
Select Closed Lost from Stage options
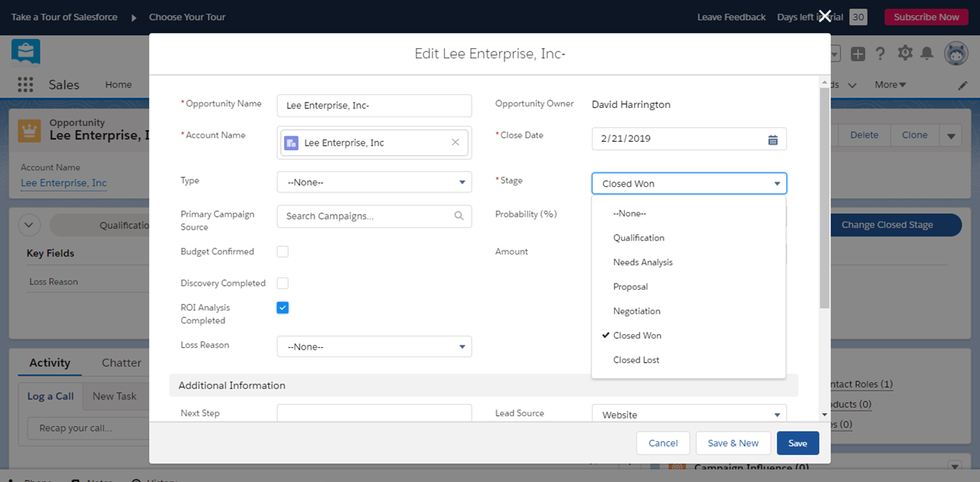tap(636, 360)
